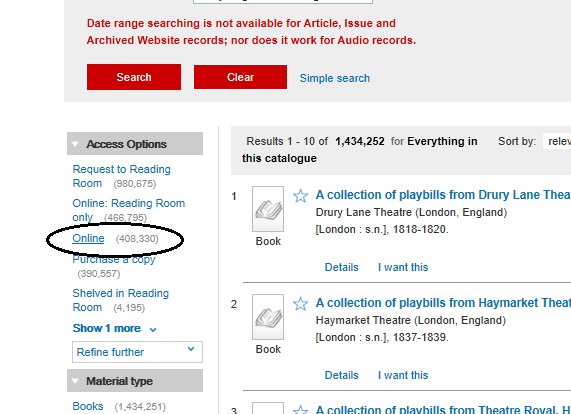Switch to Simple search
The height and width of the screenshot is (414, 571).
(x=335, y=78)
